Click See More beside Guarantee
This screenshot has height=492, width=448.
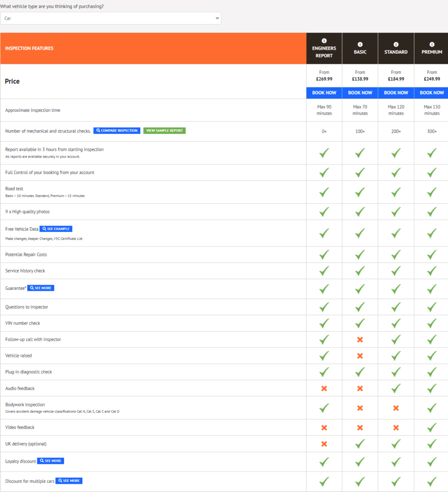pos(41,288)
